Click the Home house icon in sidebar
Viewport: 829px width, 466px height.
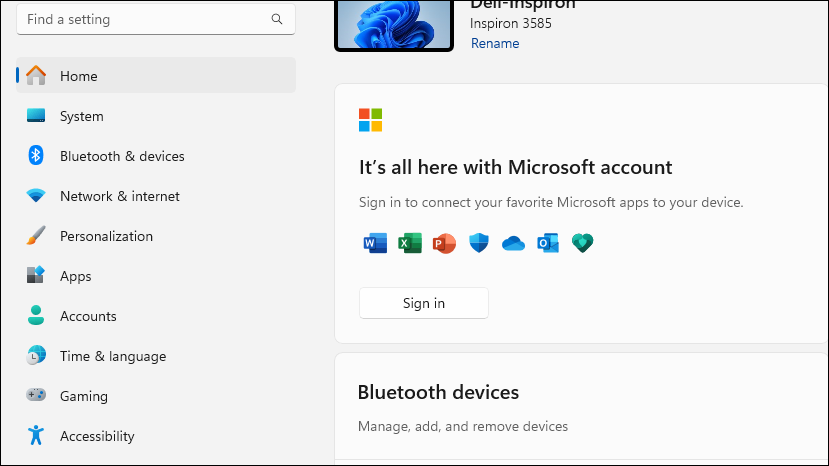coord(36,75)
